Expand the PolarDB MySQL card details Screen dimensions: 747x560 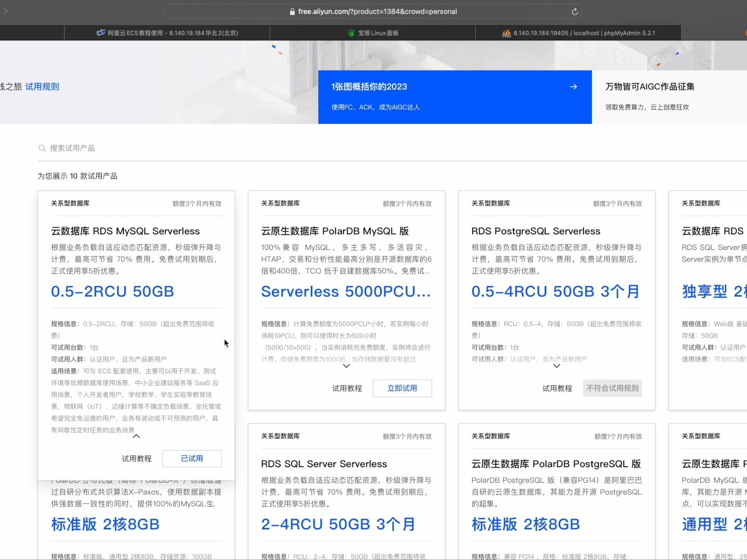click(347, 366)
